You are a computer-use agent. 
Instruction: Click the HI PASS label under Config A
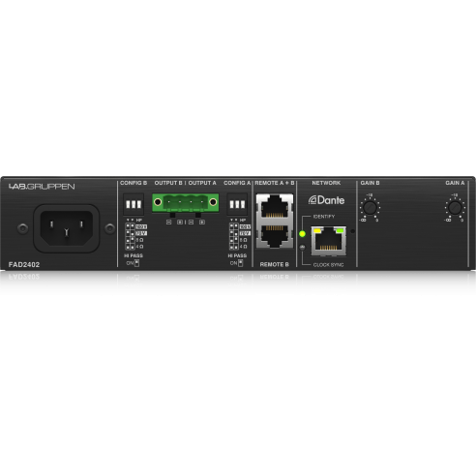click(237, 255)
